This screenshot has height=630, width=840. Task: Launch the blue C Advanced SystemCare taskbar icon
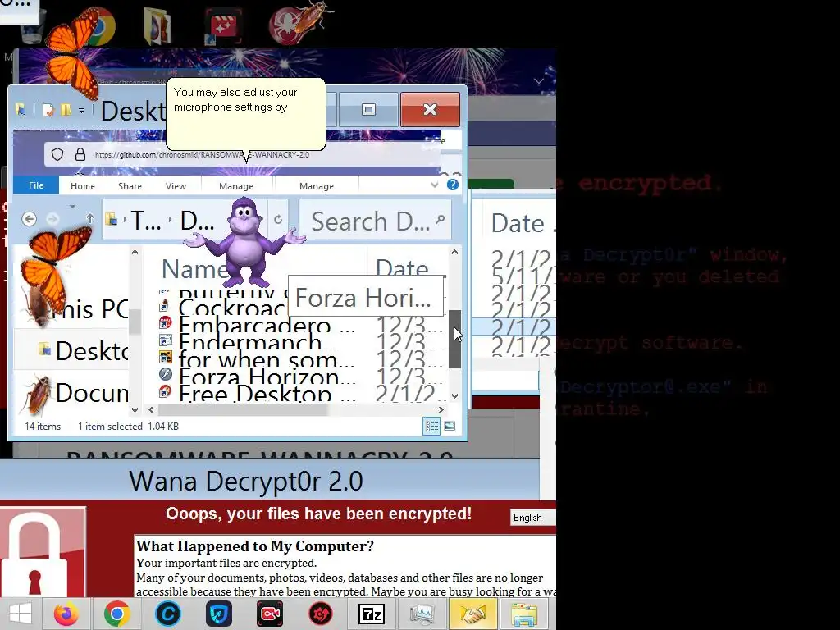pyautogui.click(x=167, y=614)
